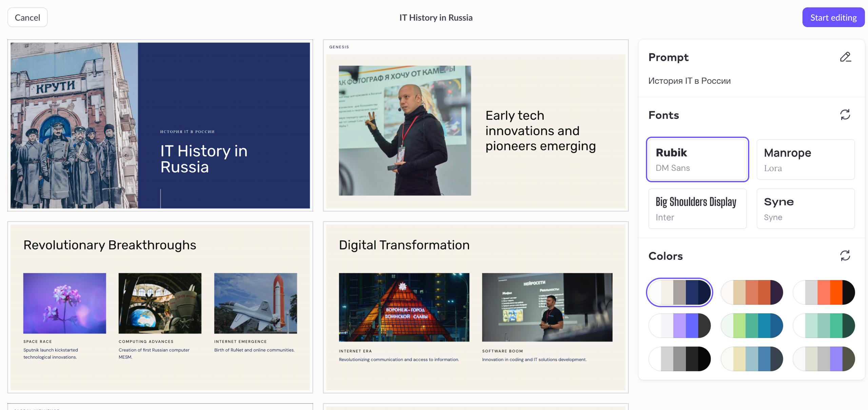Choose the tan, orange and dark purple palette
Viewport: 868px width, 410px height.
click(752, 292)
